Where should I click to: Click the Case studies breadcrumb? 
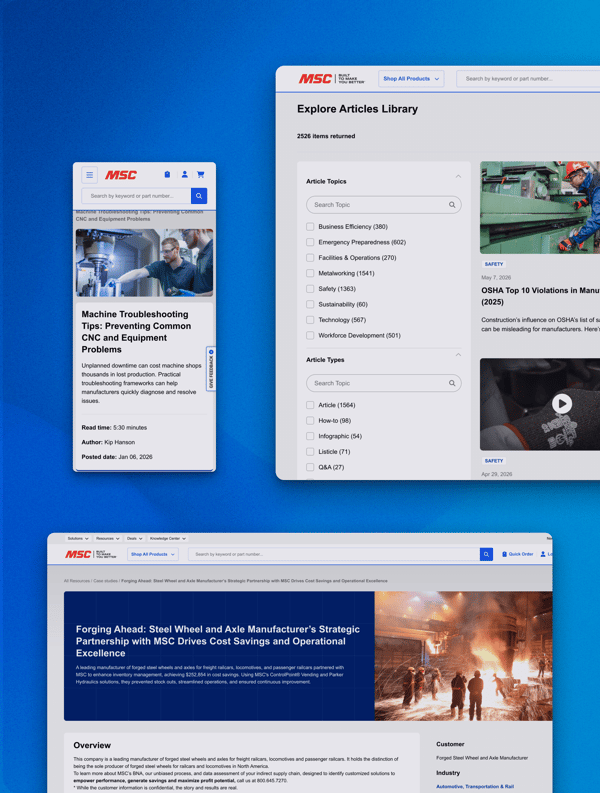point(105,581)
